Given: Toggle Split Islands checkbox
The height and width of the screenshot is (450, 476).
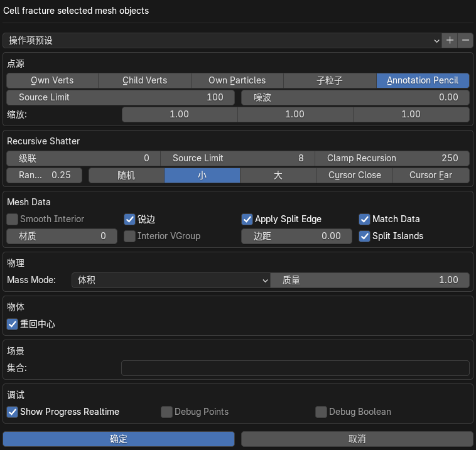Looking at the screenshot, I should click(364, 236).
